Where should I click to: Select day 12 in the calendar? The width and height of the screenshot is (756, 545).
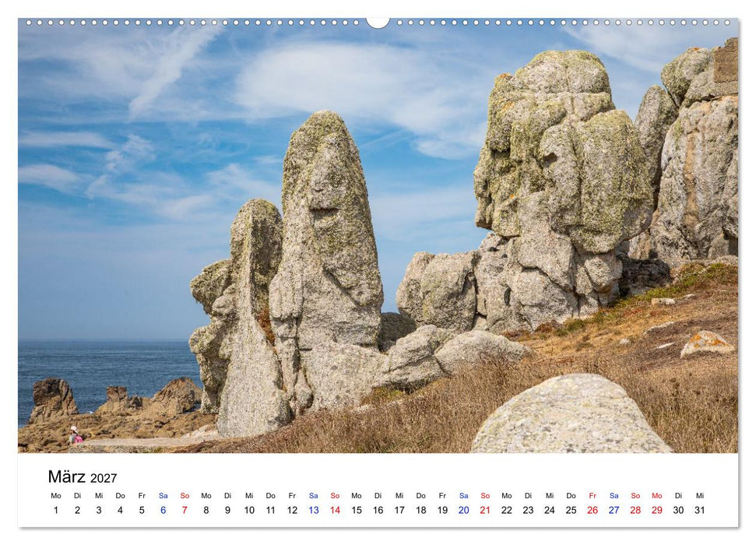click(x=292, y=510)
